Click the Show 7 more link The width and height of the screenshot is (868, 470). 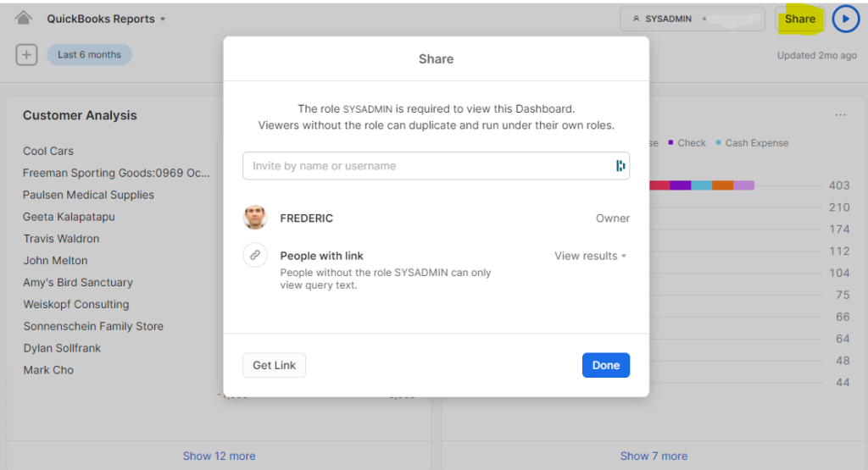click(x=654, y=456)
